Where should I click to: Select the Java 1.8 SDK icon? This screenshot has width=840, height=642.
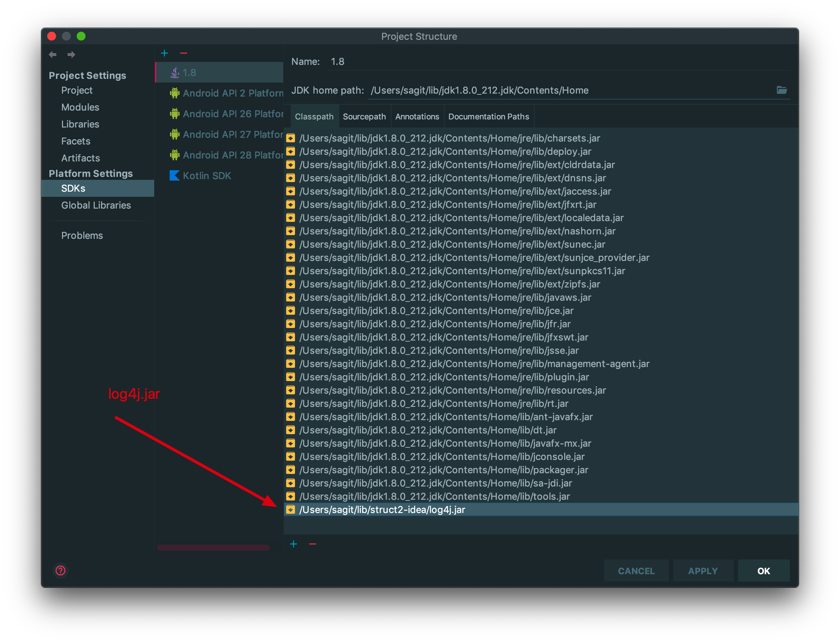click(175, 72)
